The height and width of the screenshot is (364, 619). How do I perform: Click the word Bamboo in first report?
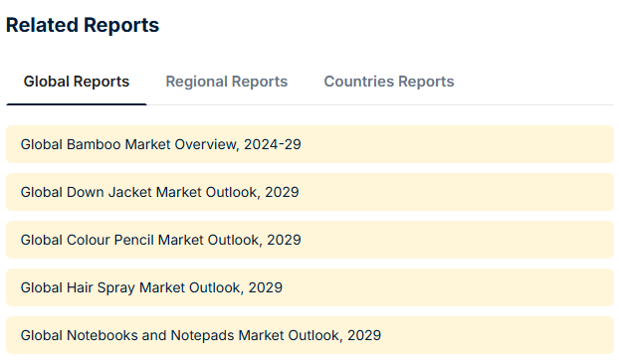point(94,144)
